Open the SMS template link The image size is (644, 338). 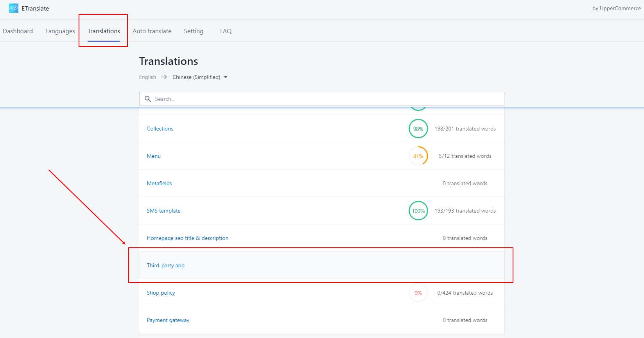click(x=163, y=211)
